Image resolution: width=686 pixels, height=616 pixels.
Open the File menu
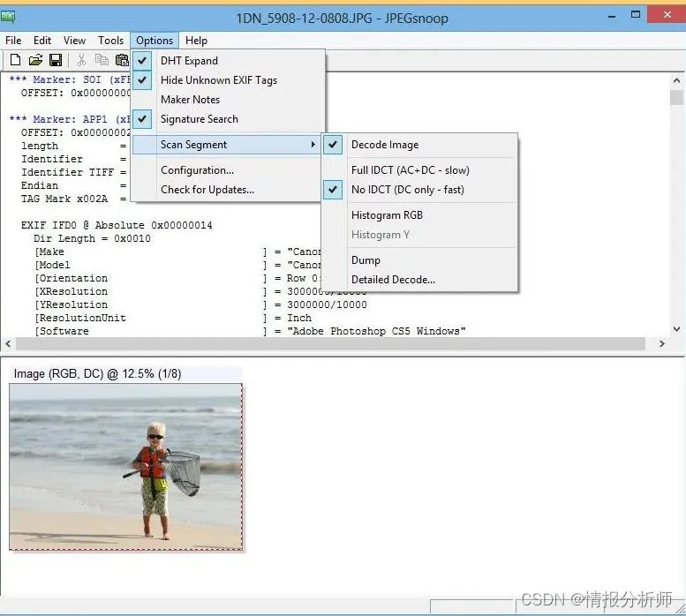(13, 41)
